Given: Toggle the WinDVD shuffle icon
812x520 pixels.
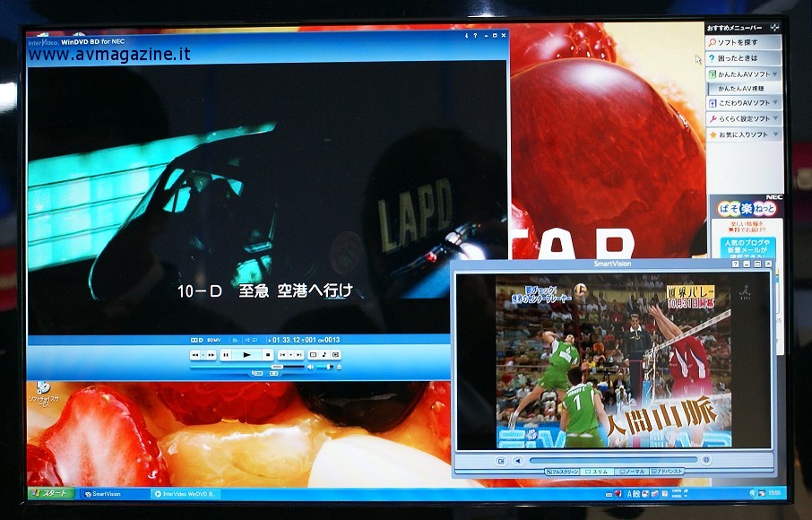Looking at the screenshot, I should coord(247,340).
